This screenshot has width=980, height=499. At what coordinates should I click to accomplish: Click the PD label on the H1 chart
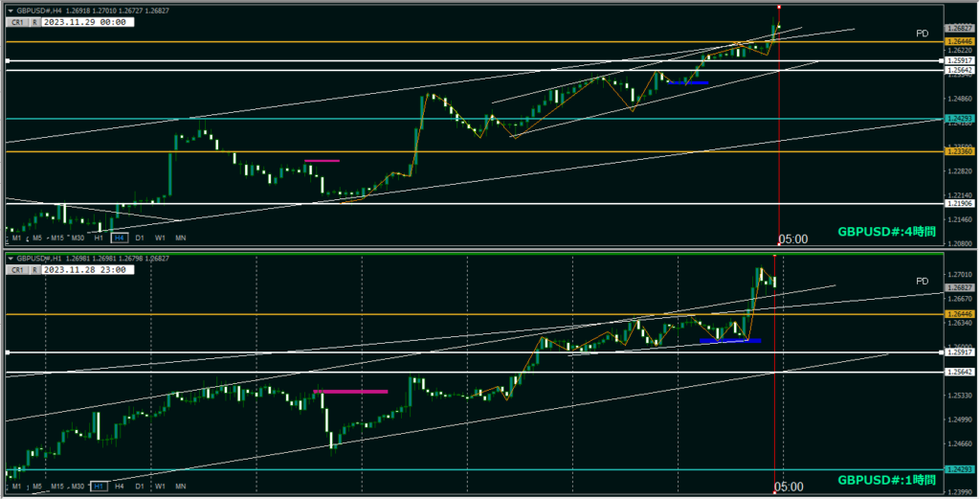(922, 282)
